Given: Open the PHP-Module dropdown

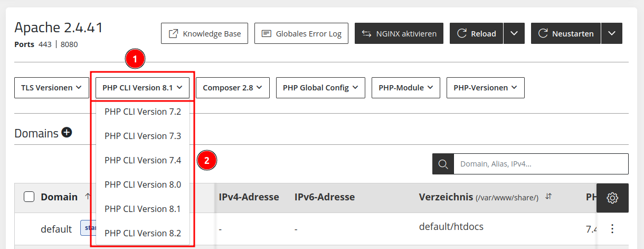Looking at the screenshot, I should 406,88.
